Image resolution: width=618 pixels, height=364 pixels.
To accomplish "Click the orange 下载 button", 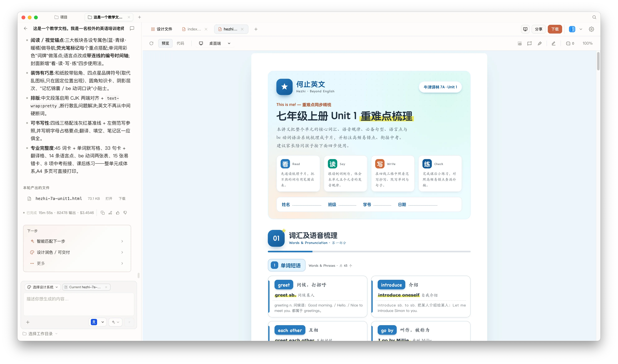I will pos(555,29).
